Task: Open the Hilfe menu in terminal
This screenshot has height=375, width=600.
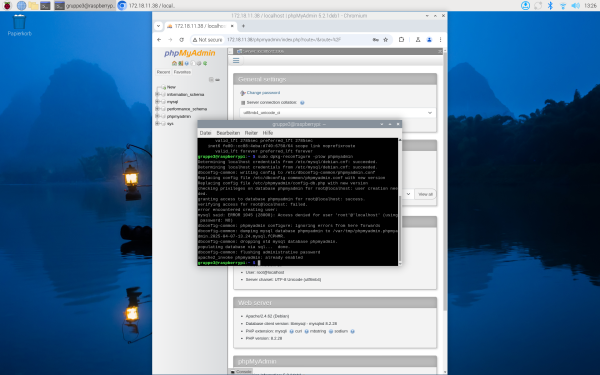Action: [268, 133]
